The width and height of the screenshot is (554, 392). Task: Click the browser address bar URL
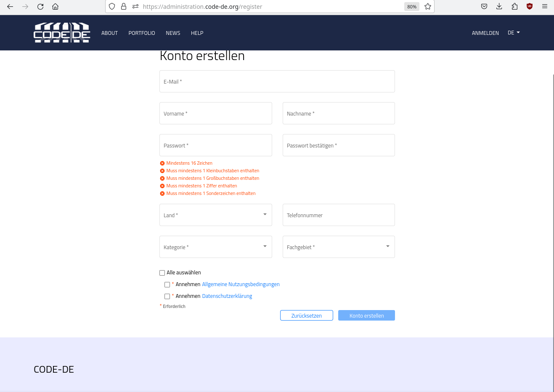202,7
